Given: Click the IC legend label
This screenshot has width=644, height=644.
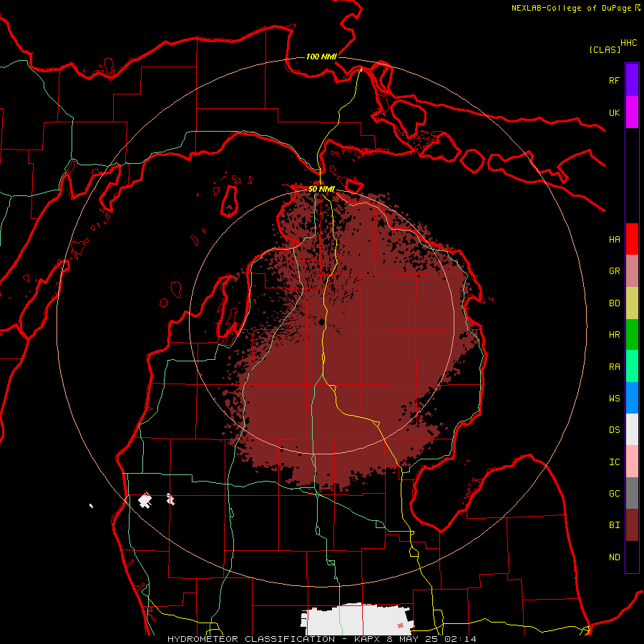Looking at the screenshot, I should [x=614, y=462].
